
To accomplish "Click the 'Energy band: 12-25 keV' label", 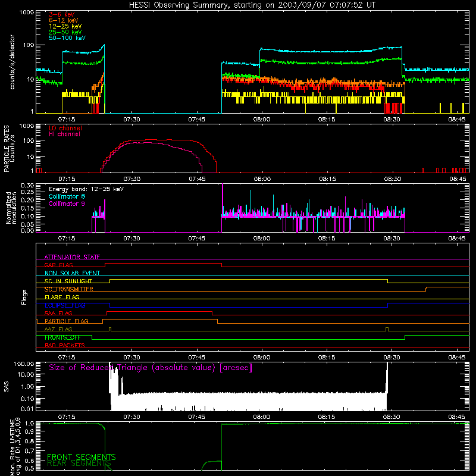I will click(x=86, y=189).
